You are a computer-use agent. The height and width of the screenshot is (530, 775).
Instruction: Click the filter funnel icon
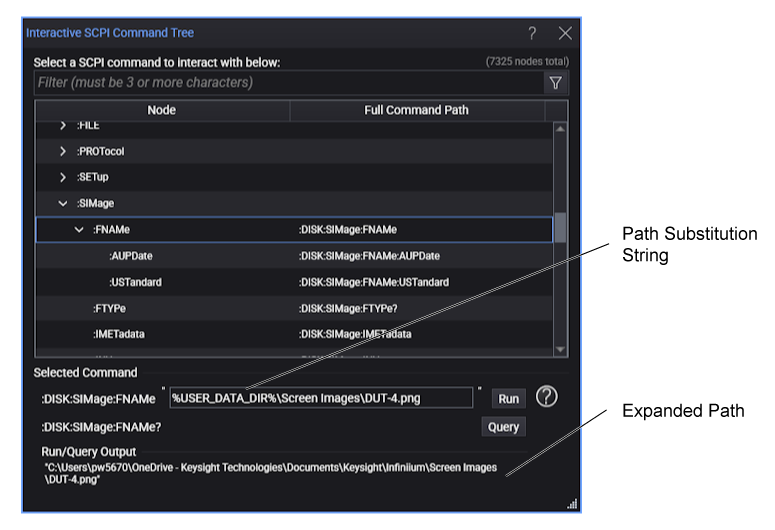555,83
